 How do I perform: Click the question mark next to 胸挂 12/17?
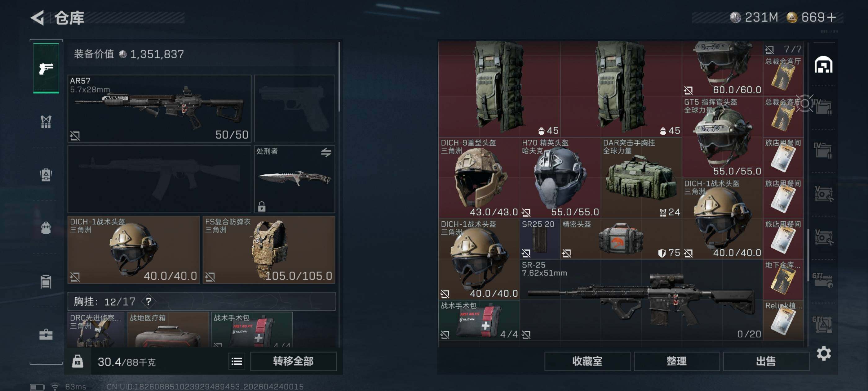(148, 301)
